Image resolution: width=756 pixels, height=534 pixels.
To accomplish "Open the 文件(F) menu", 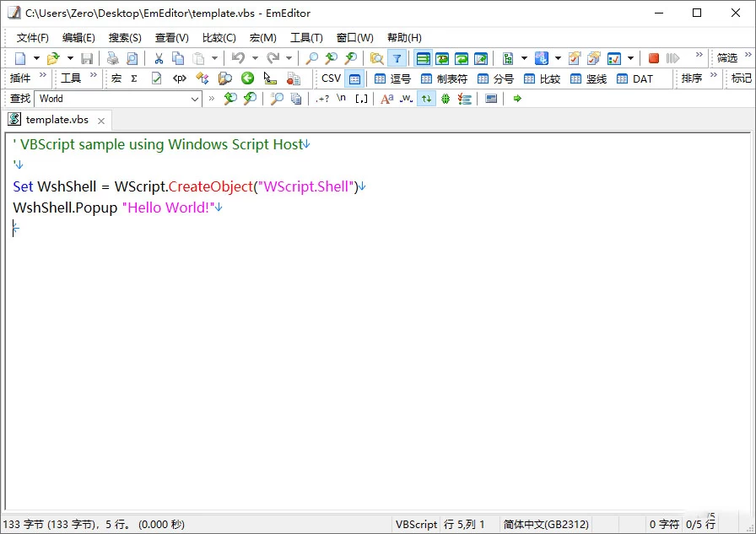I will point(32,38).
